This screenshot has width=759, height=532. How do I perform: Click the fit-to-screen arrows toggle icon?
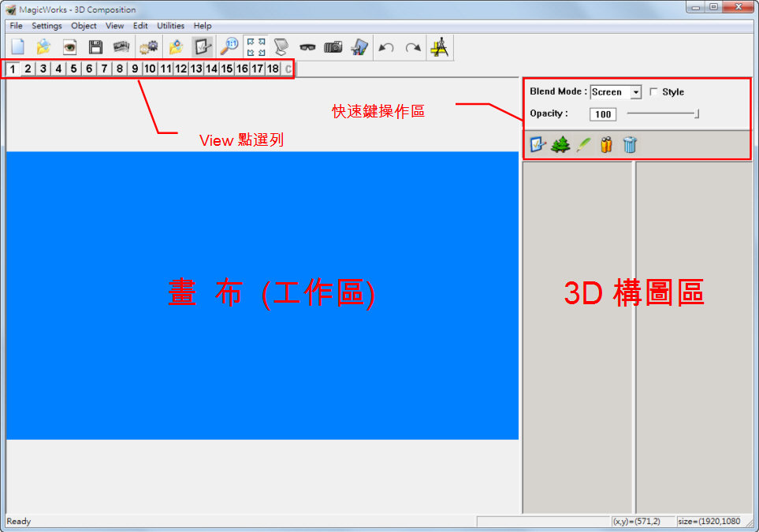[x=255, y=46]
